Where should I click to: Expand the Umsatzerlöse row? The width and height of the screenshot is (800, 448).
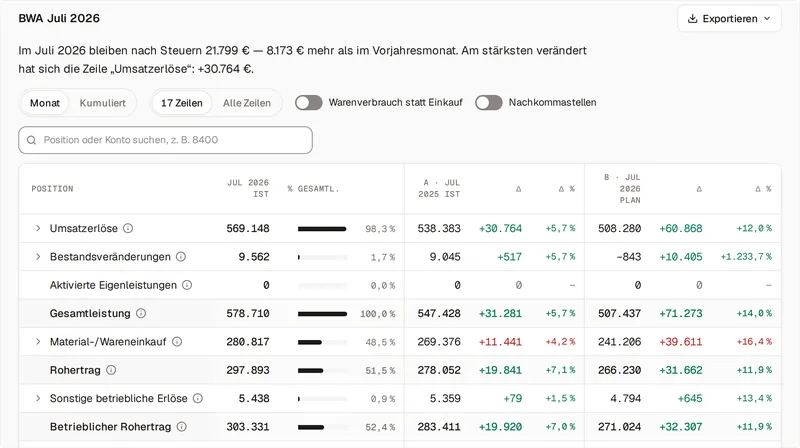point(38,228)
